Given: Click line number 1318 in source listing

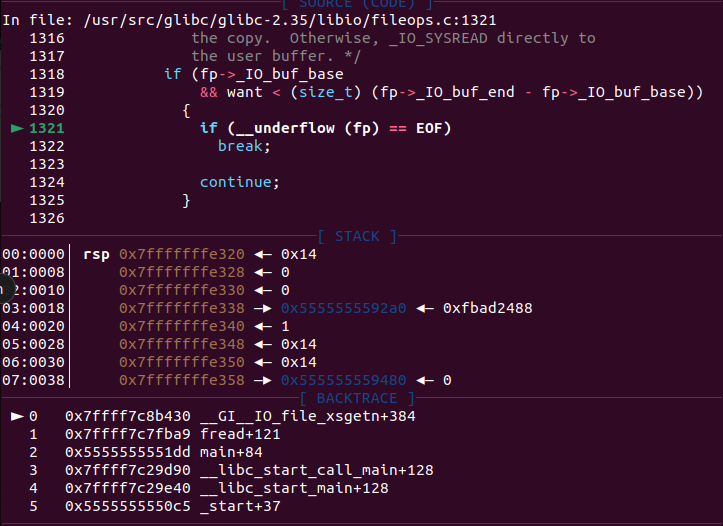Looking at the screenshot, I should pos(47,74).
